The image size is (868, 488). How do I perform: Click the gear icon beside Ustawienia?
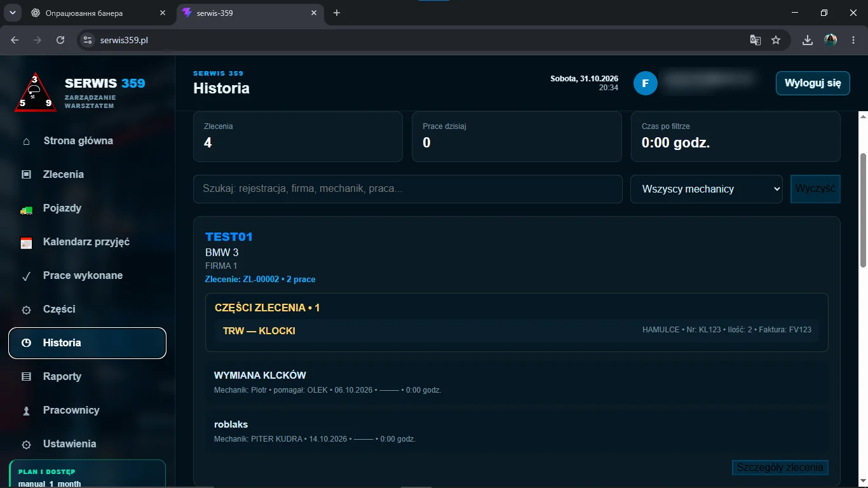point(26,445)
